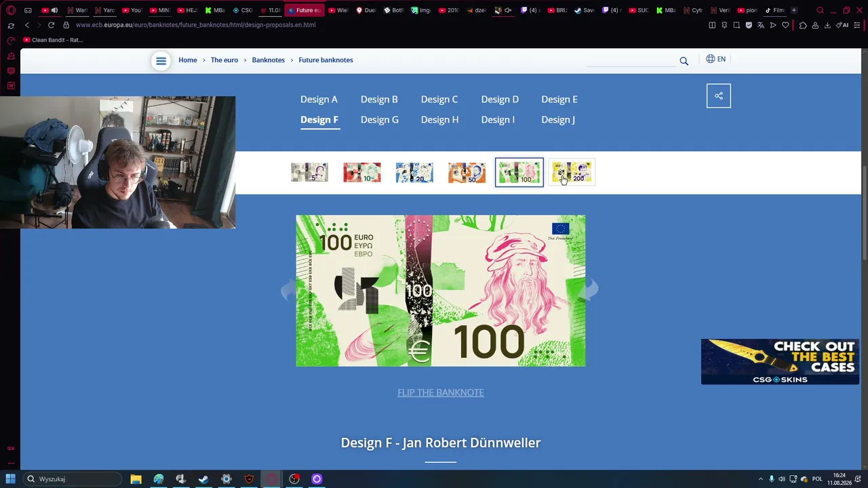Select the first banknote thumbnail
The width and height of the screenshot is (868, 488).
tap(310, 172)
